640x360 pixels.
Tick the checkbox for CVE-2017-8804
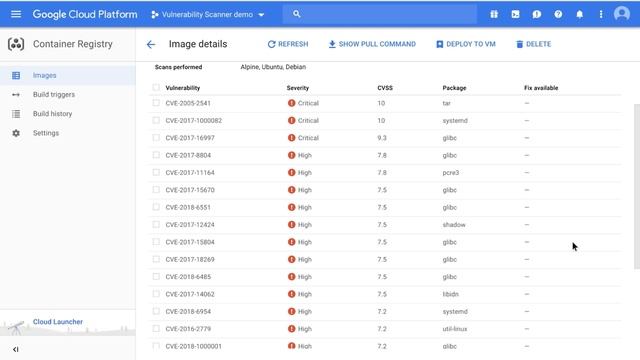156,155
